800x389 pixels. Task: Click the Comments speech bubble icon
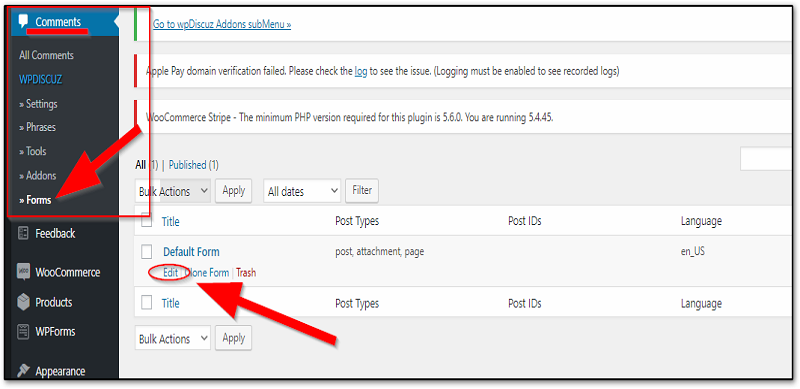(x=23, y=21)
